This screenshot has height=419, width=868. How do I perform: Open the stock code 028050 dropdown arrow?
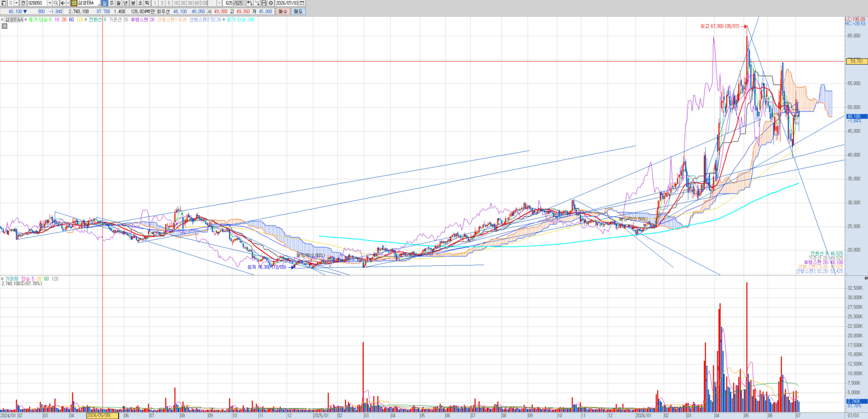coord(50,3)
